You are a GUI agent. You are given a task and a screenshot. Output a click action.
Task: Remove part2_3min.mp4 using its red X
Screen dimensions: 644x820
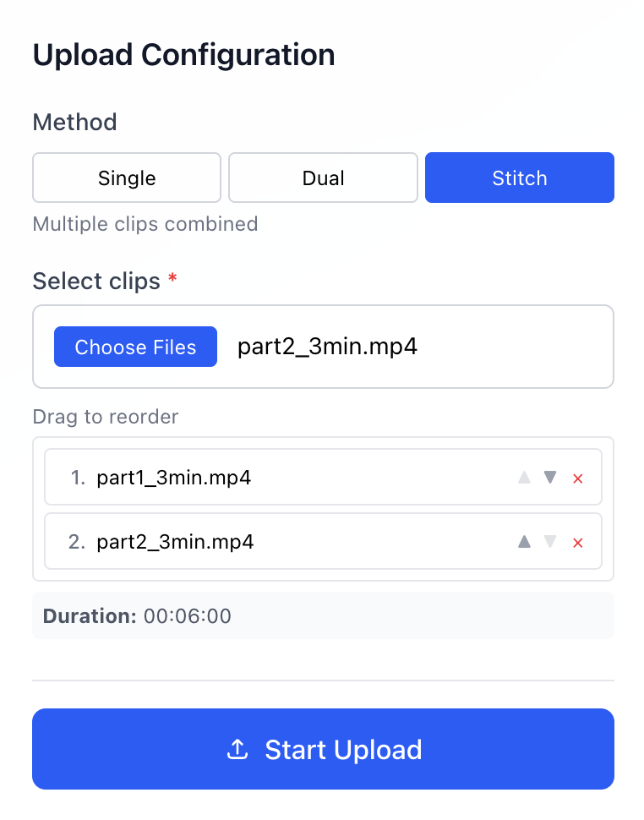(x=577, y=542)
